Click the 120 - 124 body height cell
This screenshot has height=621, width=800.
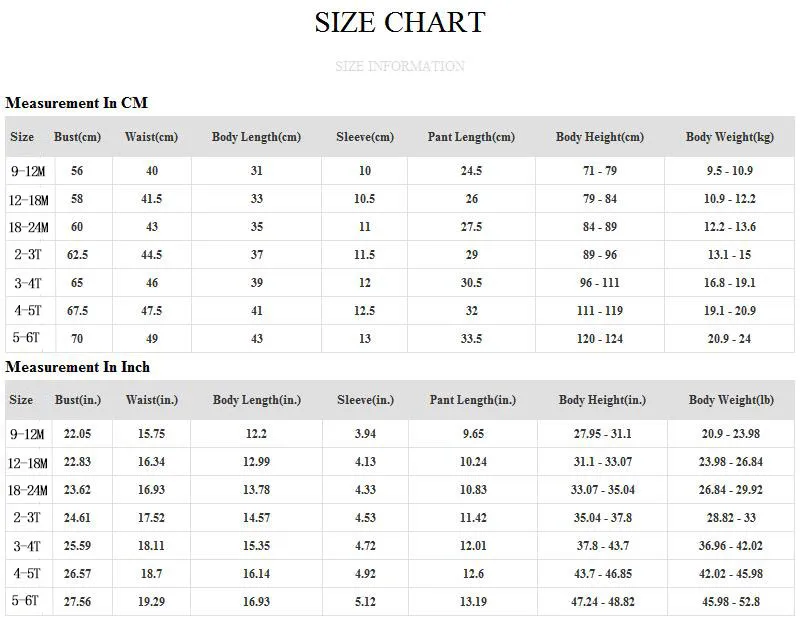(600, 339)
